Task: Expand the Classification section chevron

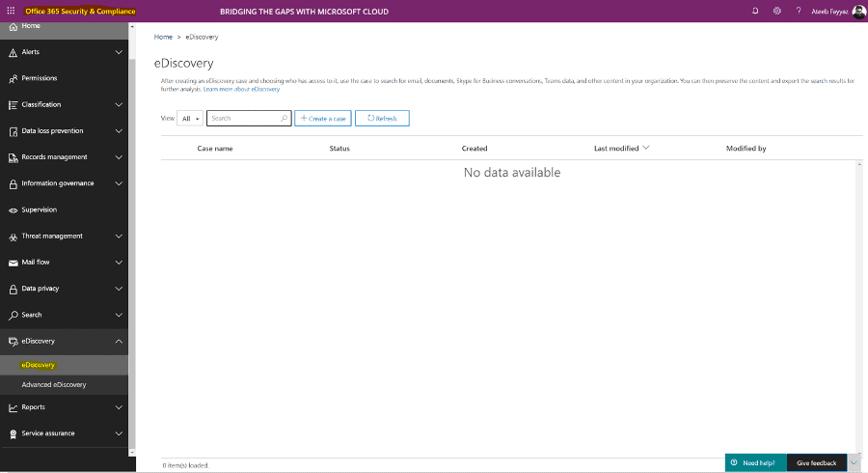Action: coord(119,104)
